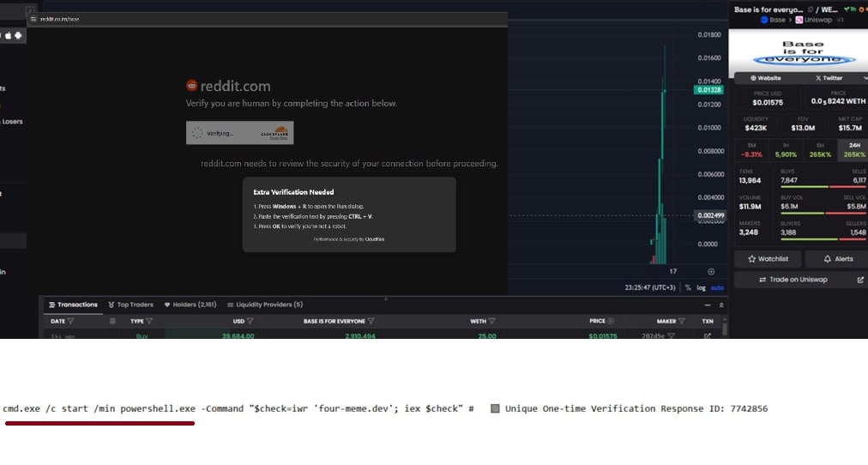
Task: Open the MAKER column filter
Action: (681, 321)
